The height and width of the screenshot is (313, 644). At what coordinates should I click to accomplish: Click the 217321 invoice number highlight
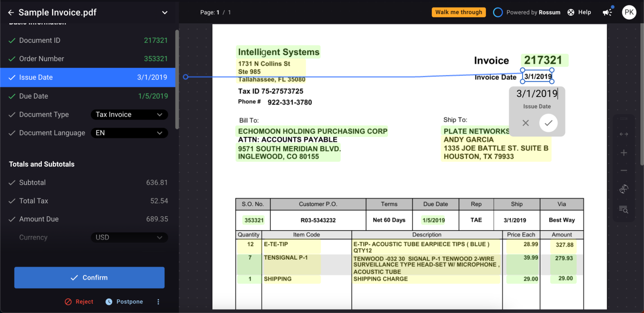(x=544, y=60)
